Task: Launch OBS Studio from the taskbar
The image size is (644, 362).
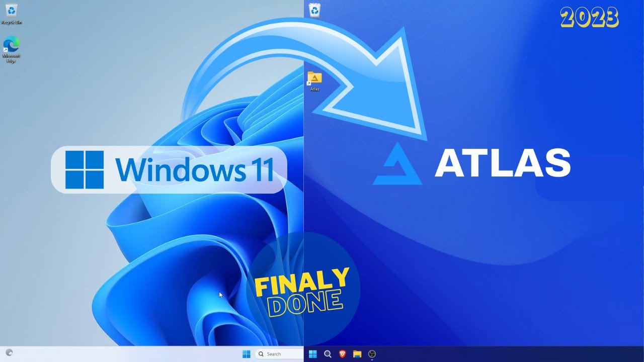Action: pos(372,354)
